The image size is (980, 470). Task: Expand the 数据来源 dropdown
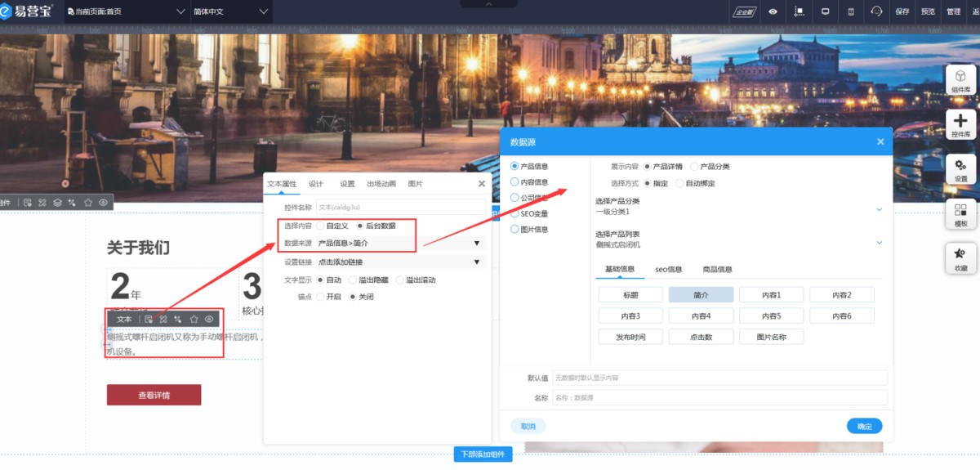477,244
